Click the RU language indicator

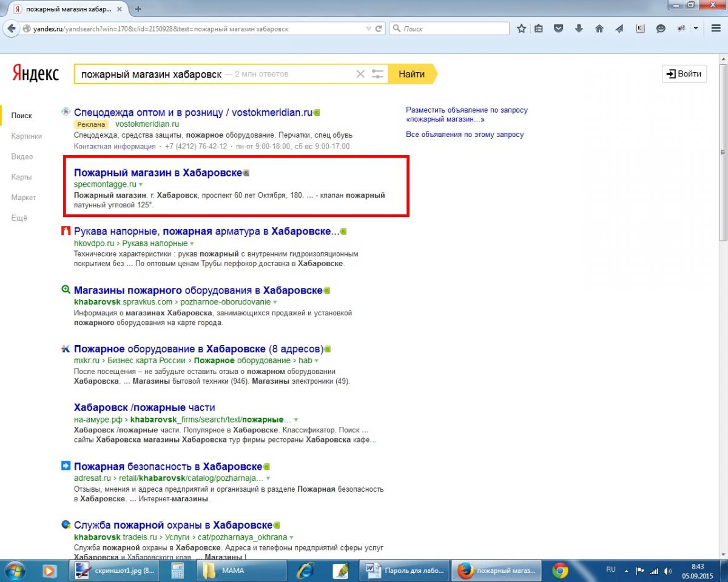coord(610,570)
